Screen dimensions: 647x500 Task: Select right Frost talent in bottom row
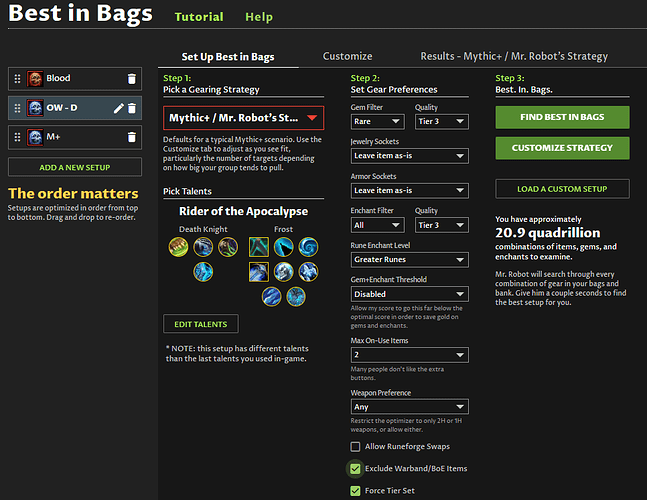[x=296, y=297]
